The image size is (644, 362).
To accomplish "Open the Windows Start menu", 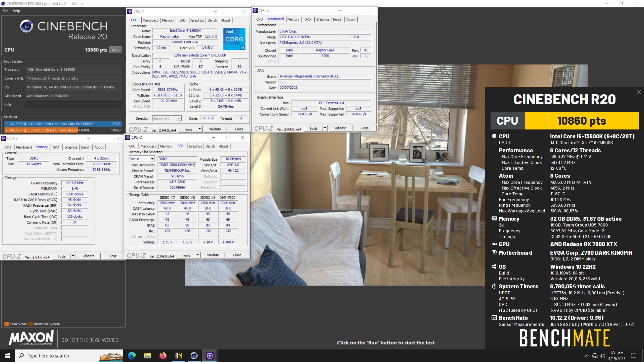I will 8,356.
